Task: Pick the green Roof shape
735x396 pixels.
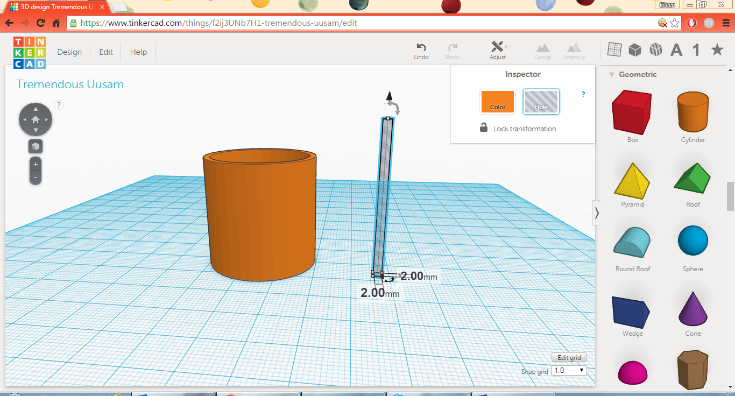Action: (x=692, y=179)
